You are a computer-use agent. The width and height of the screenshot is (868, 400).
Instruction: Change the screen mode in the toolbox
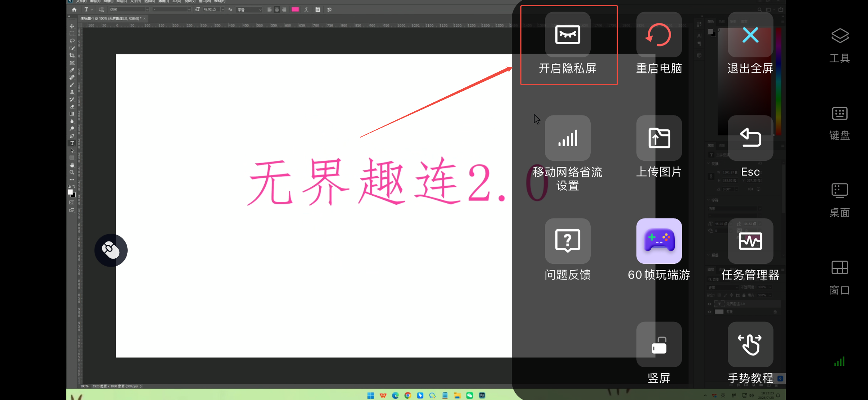[72, 210]
